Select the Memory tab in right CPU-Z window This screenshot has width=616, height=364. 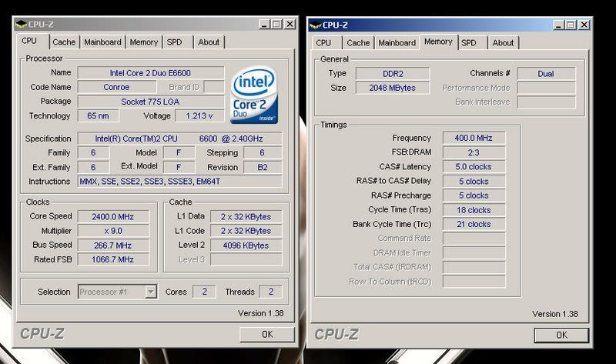pyautogui.click(x=438, y=42)
